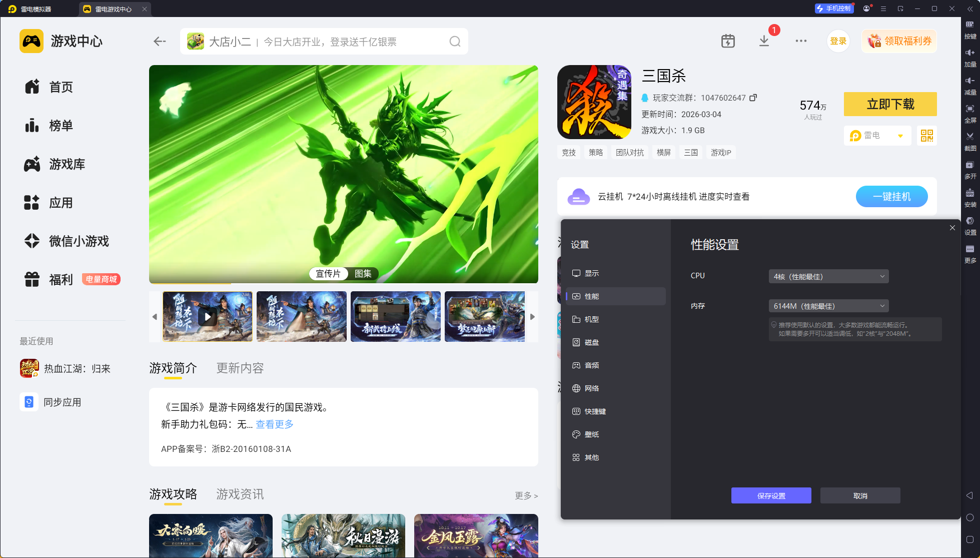Switch to the 图集 gallery toggle
Viewport: 980px width, 558px height.
point(363,274)
